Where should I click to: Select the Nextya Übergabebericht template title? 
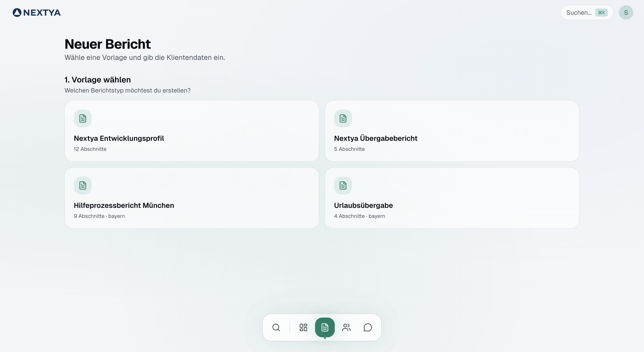pyautogui.click(x=375, y=138)
